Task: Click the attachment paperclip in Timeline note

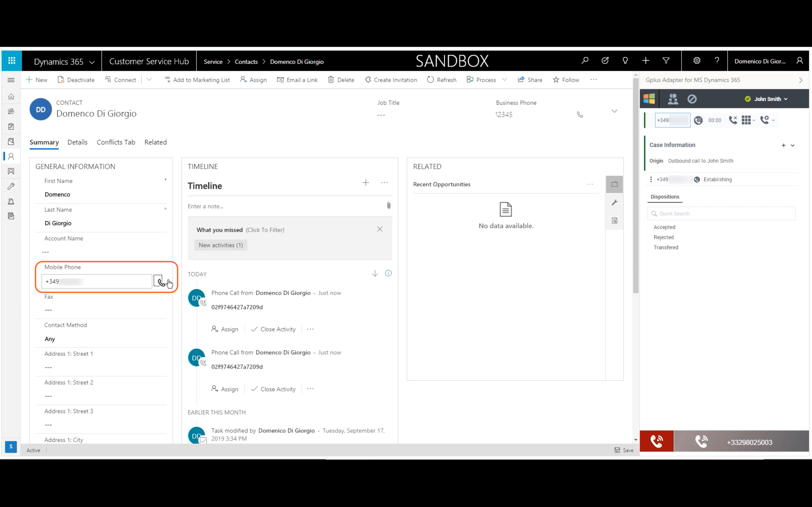Action: 389,206
